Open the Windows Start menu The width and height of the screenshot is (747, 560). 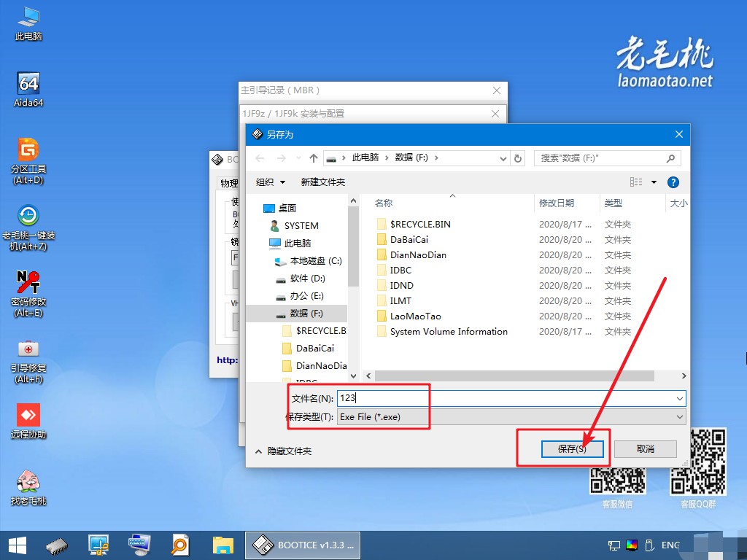18,545
